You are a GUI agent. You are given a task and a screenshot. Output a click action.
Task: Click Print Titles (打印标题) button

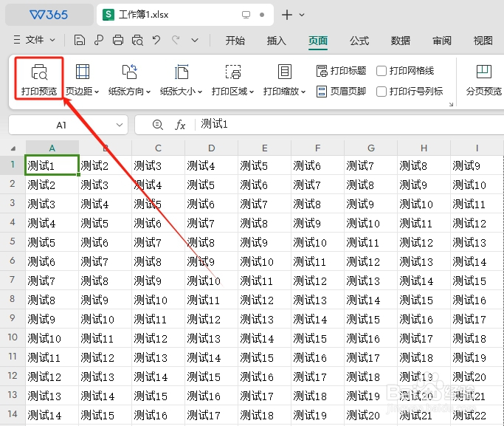[x=342, y=71]
